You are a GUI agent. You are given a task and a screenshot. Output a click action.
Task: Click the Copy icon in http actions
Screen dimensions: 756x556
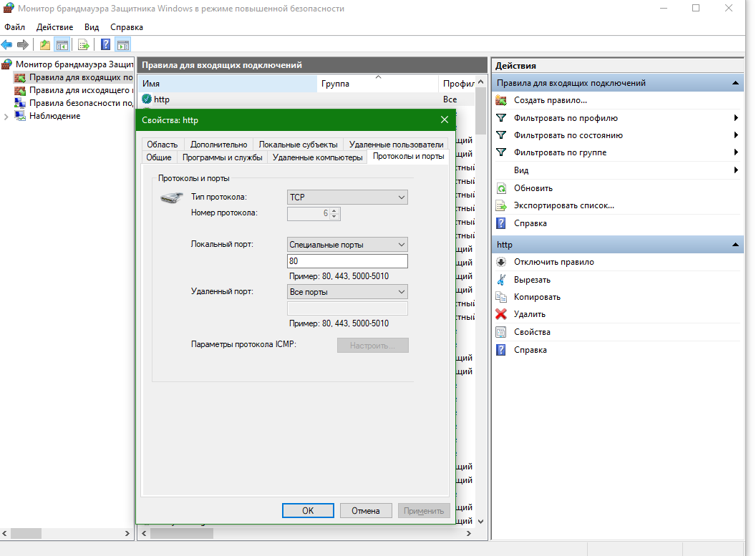tap(501, 297)
